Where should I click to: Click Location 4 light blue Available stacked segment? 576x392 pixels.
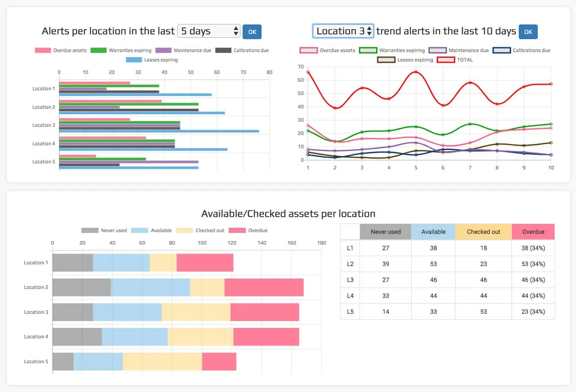(x=135, y=337)
